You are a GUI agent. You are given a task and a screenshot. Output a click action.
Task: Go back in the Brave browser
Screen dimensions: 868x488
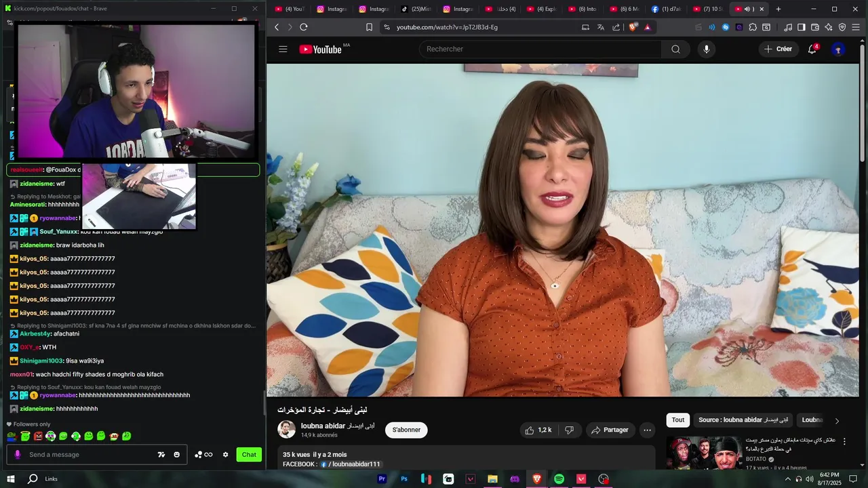(x=277, y=27)
